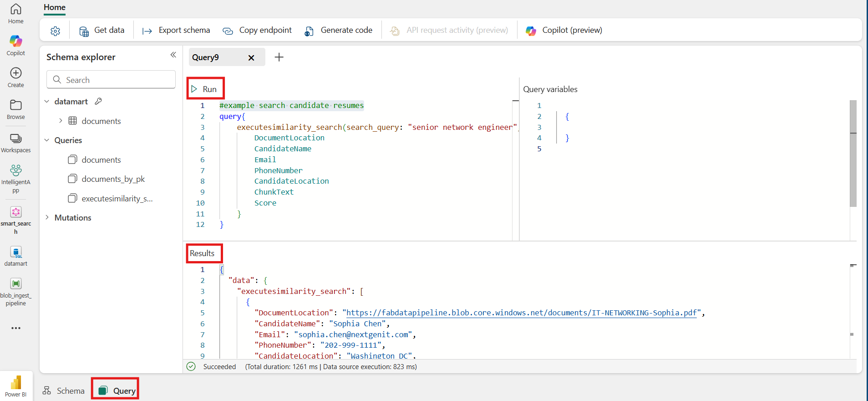The width and height of the screenshot is (868, 401).
Task: Click the query variables vertical scrollbar
Action: pos(853,153)
